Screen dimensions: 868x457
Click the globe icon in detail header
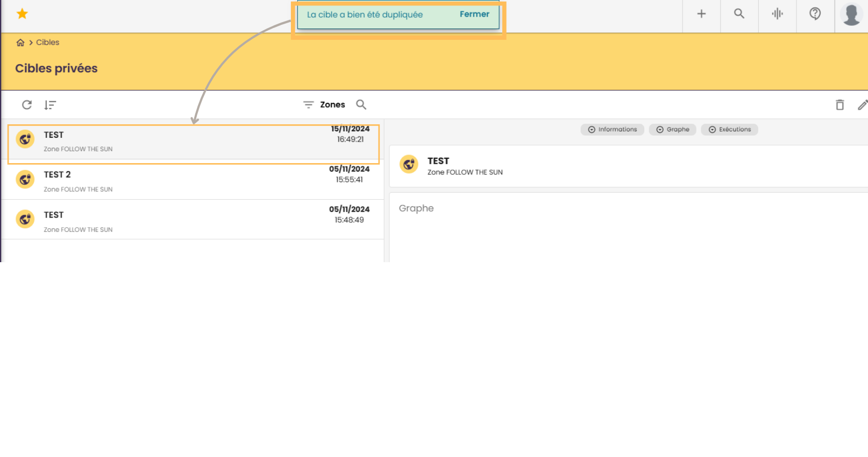409,164
